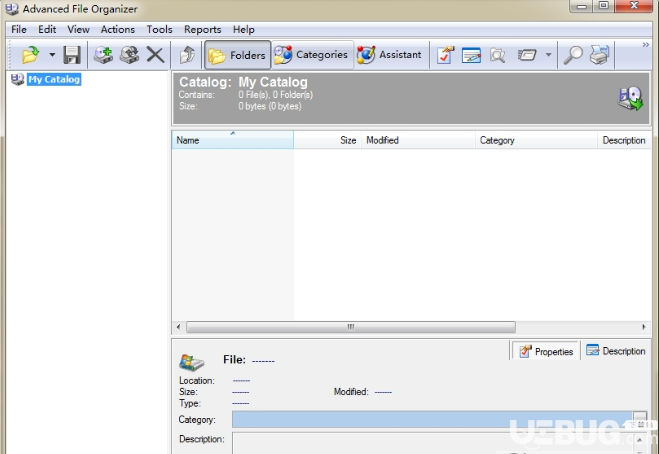
Task: Expand the Open catalog dropdown arrow
Action: pyautogui.click(x=52, y=55)
